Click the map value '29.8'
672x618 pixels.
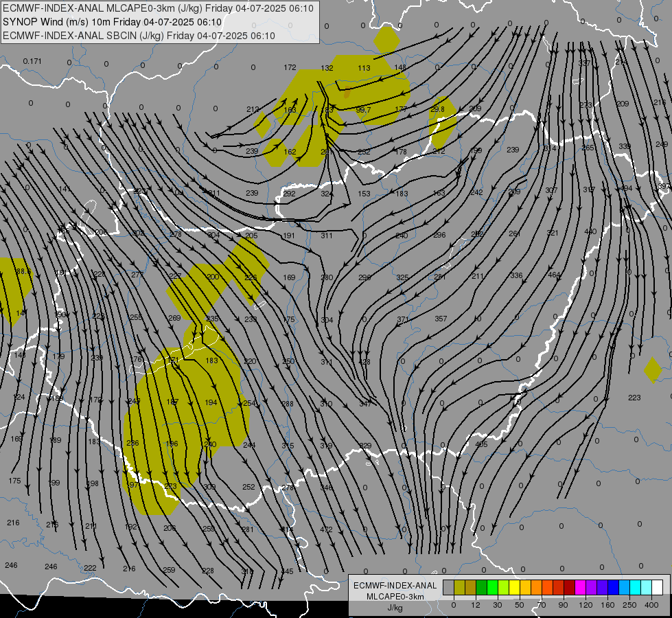(x=437, y=109)
